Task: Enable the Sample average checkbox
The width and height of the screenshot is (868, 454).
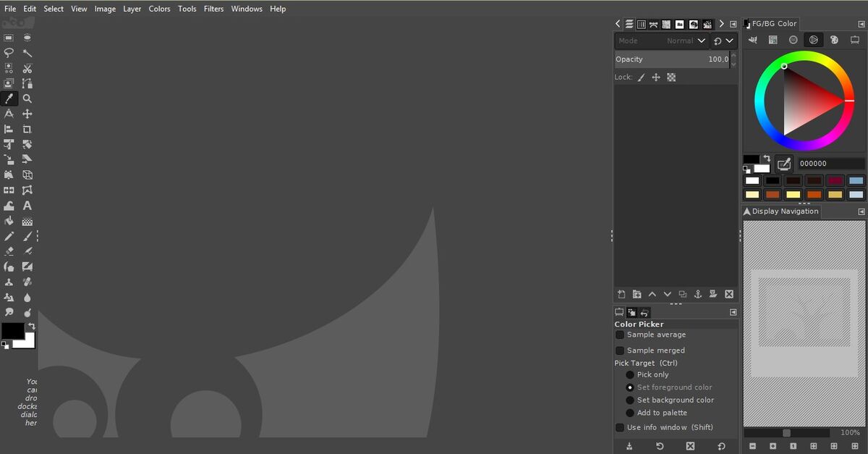Action: (620, 335)
